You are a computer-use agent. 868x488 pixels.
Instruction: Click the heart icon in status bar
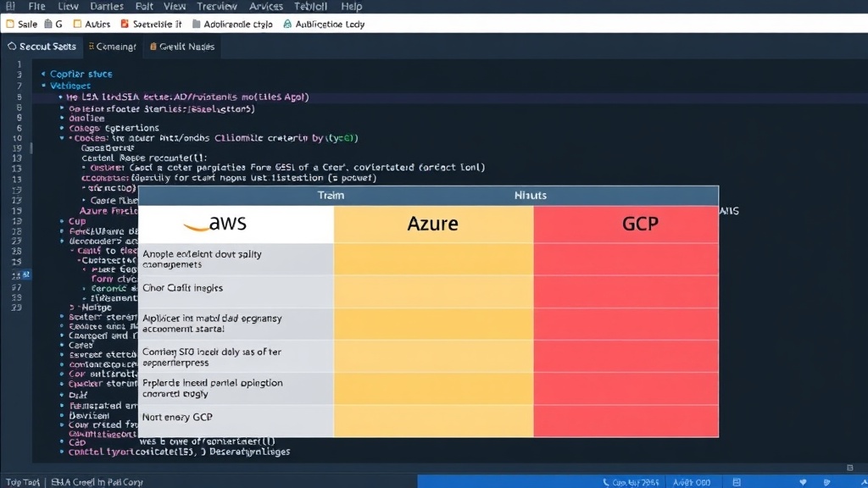803,482
